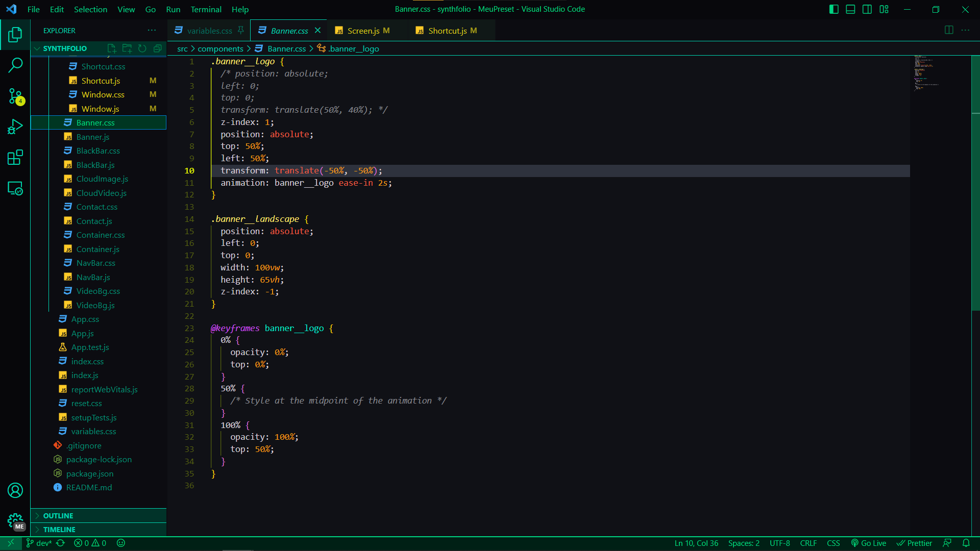Viewport: 980px width, 551px height.
Task: Collapse the SYNTHFOLIO folder header
Action: pos(66,48)
